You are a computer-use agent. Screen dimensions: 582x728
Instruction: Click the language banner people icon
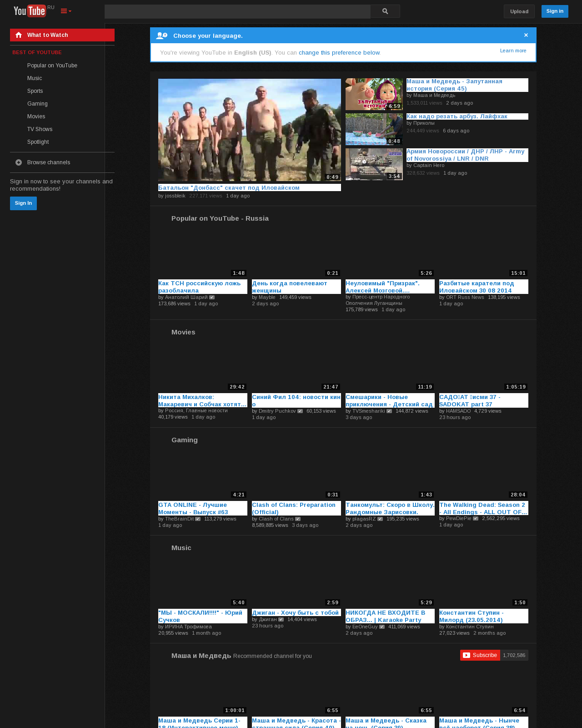(161, 35)
